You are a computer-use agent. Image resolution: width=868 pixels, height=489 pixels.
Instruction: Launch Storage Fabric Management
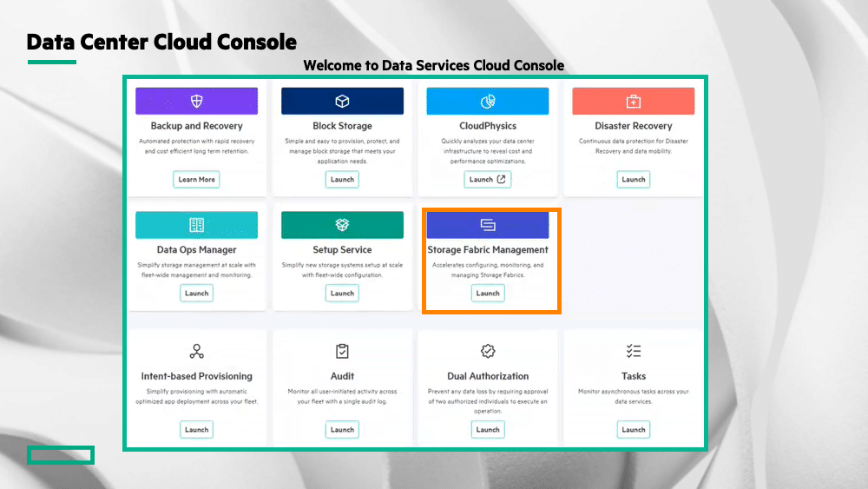click(488, 293)
